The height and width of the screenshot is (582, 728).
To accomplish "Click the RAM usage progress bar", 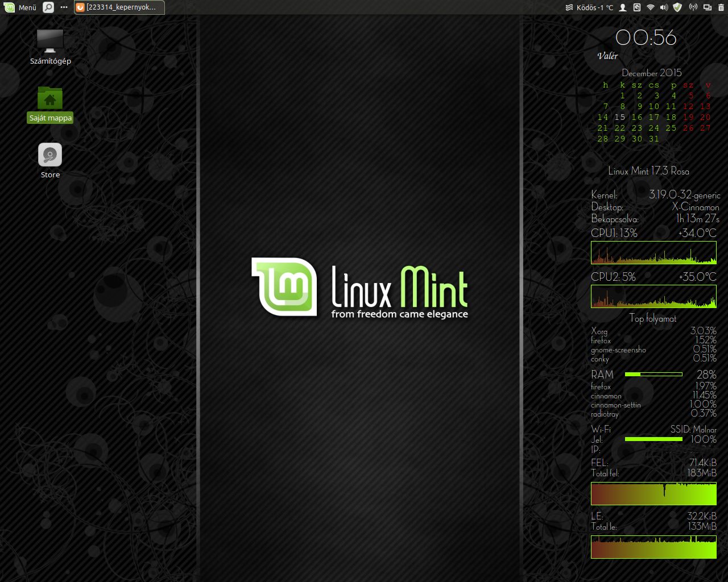I will [x=653, y=374].
